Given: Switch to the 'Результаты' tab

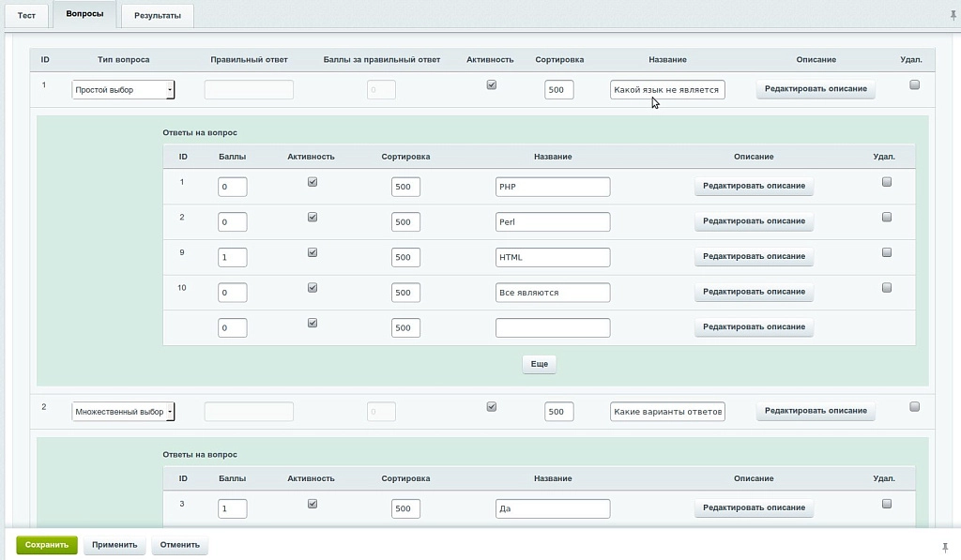Looking at the screenshot, I should [158, 15].
